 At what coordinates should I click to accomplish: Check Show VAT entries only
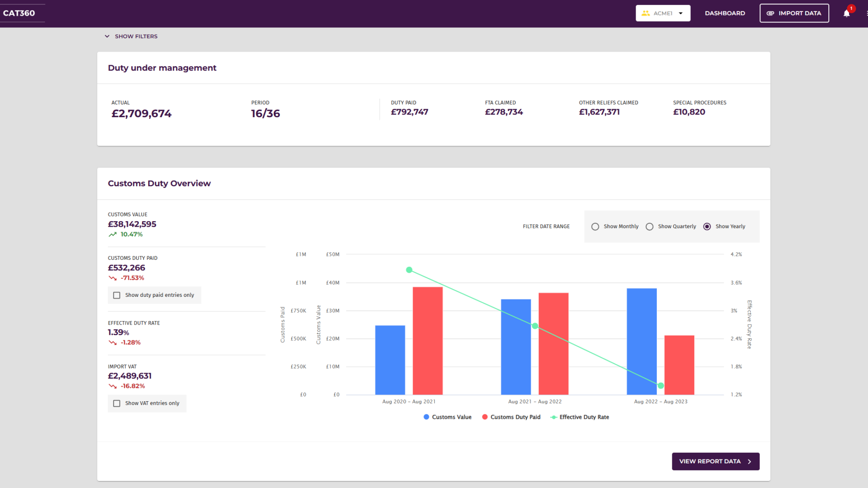(117, 403)
